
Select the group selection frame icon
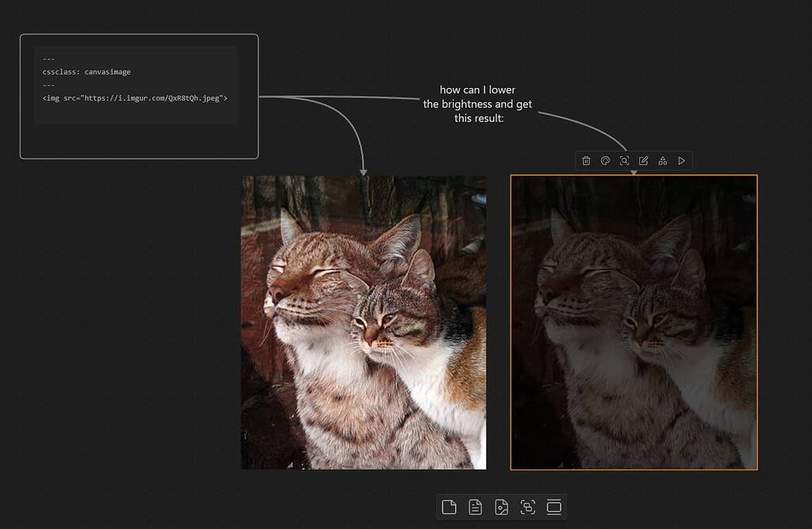pos(527,506)
